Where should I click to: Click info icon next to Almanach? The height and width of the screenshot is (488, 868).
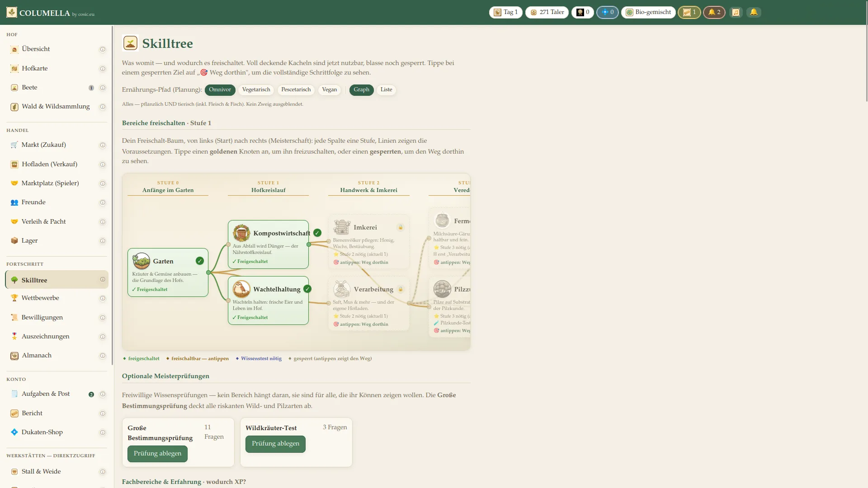[103, 356]
